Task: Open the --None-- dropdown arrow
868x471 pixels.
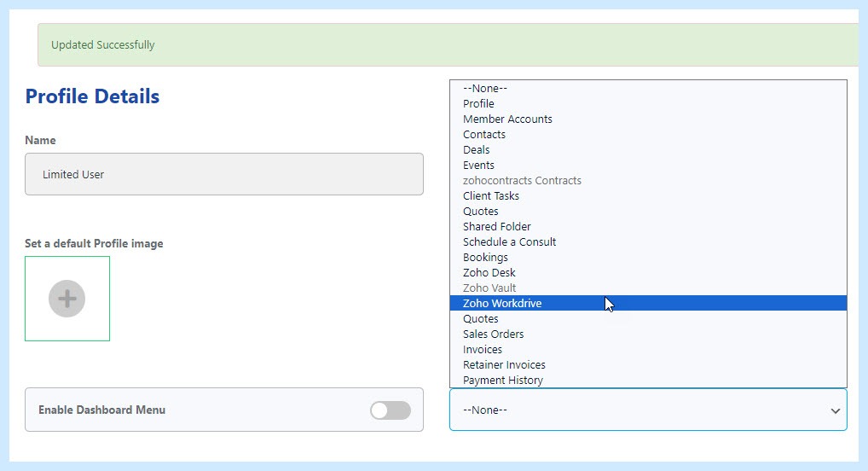Action: click(x=836, y=410)
